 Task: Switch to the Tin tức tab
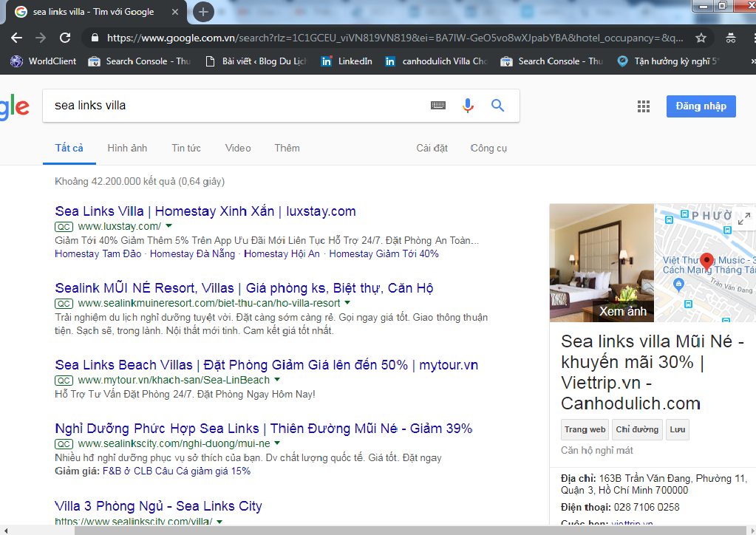point(186,148)
